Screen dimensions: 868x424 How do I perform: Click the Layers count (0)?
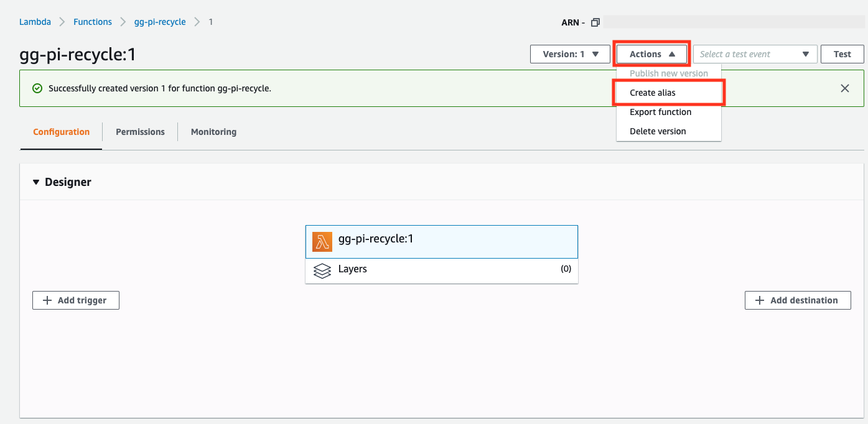pyautogui.click(x=566, y=269)
